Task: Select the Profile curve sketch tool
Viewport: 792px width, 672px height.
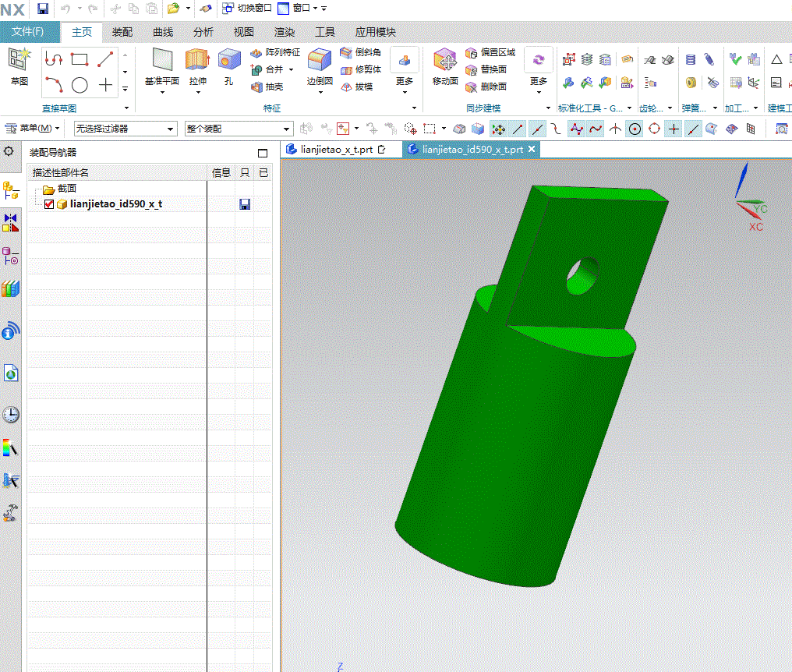Action: [54, 59]
